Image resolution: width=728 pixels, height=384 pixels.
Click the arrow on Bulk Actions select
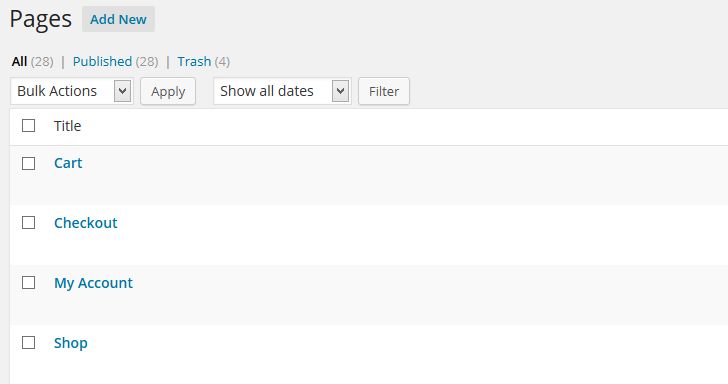[x=123, y=91]
